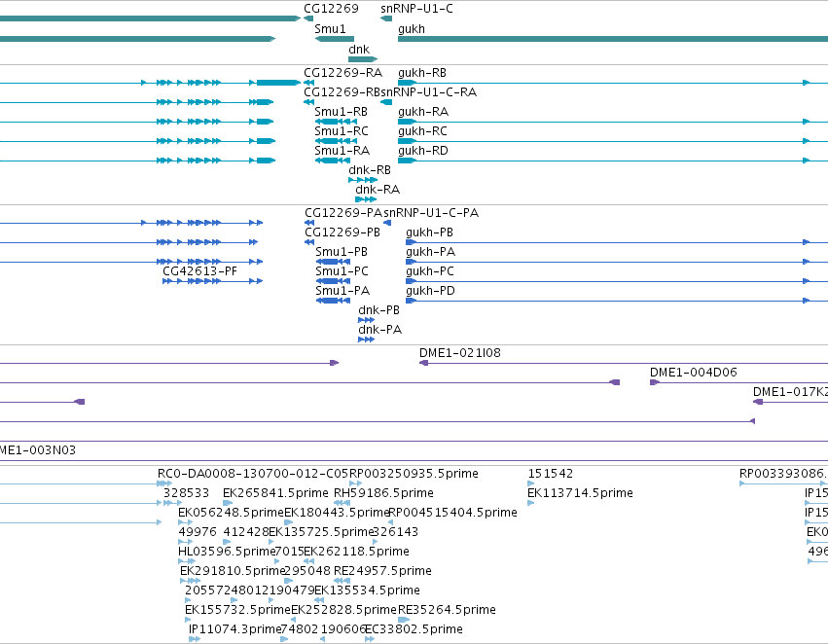
Task: Click the dnk gene bar glyph
Action: 363,59
